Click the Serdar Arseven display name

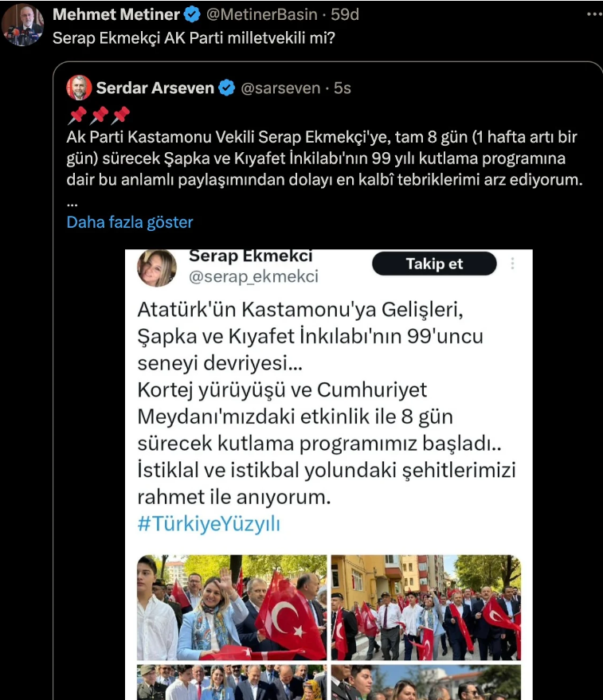coord(155,88)
